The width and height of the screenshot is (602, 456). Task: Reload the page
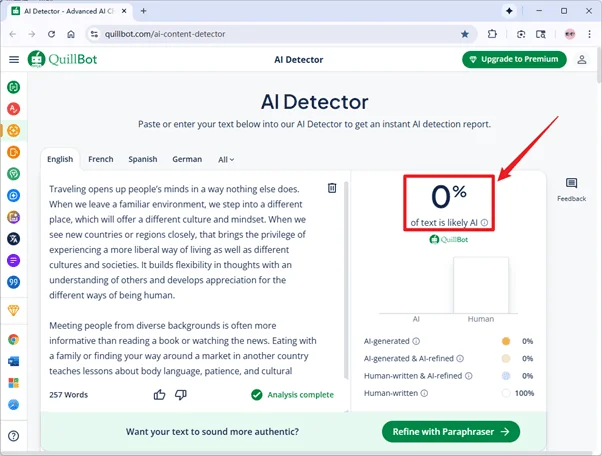click(51, 34)
